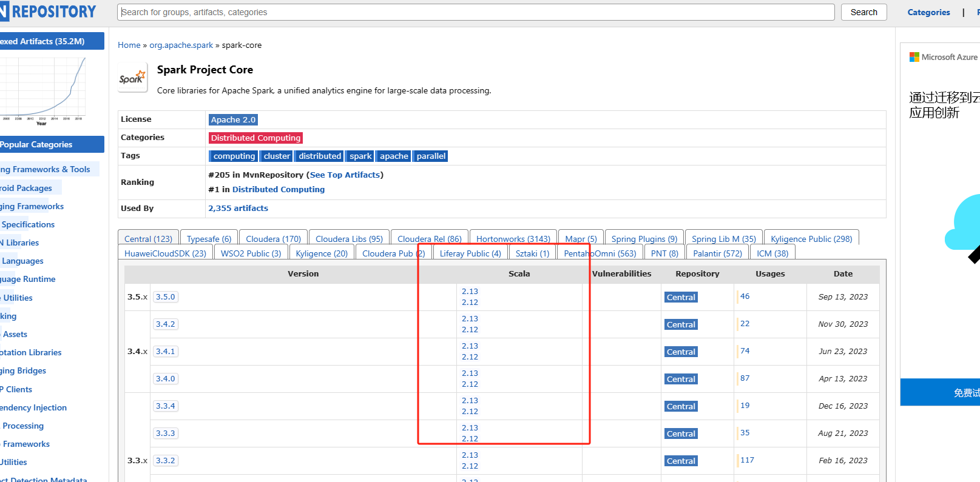Open version 3.4.2 link
980x482 pixels.
(x=165, y=324)
